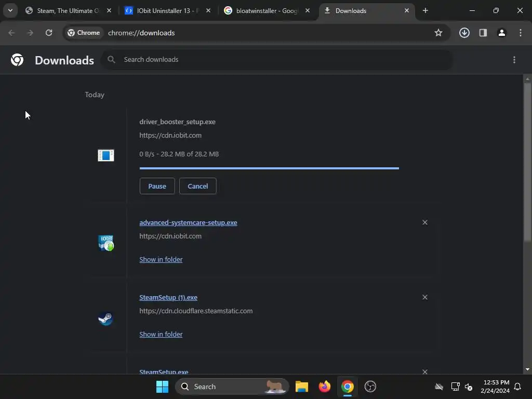532x399 pixels.
Task: Close the IObit Uninstaller tab
Action: pyautogui.click(x=208, y=10)
